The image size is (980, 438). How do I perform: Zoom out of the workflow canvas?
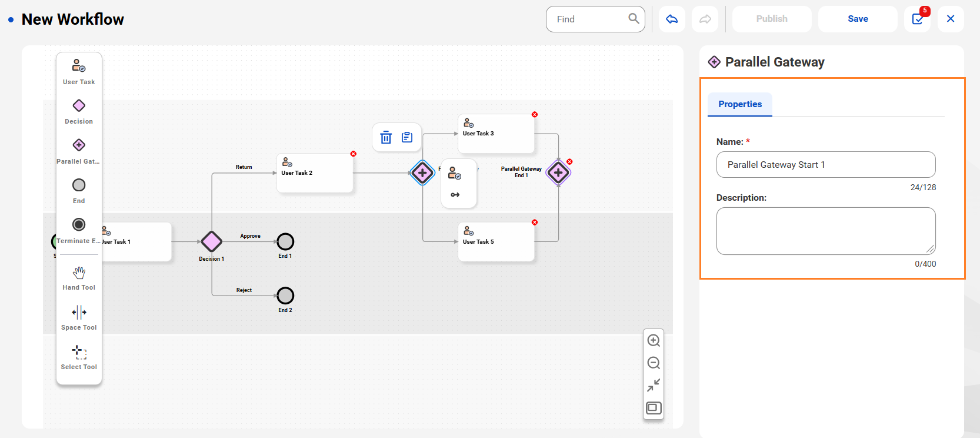(x=654, y=363)
